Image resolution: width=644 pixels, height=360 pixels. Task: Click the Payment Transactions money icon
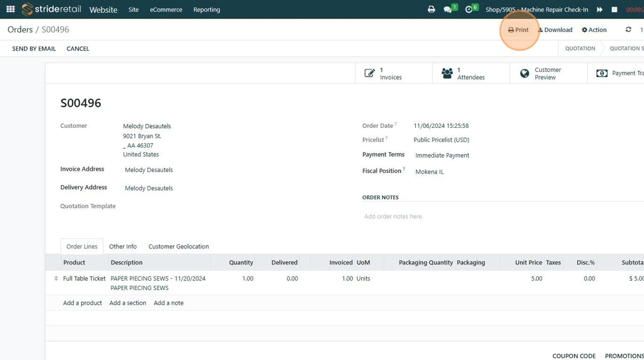click(601, 73)
